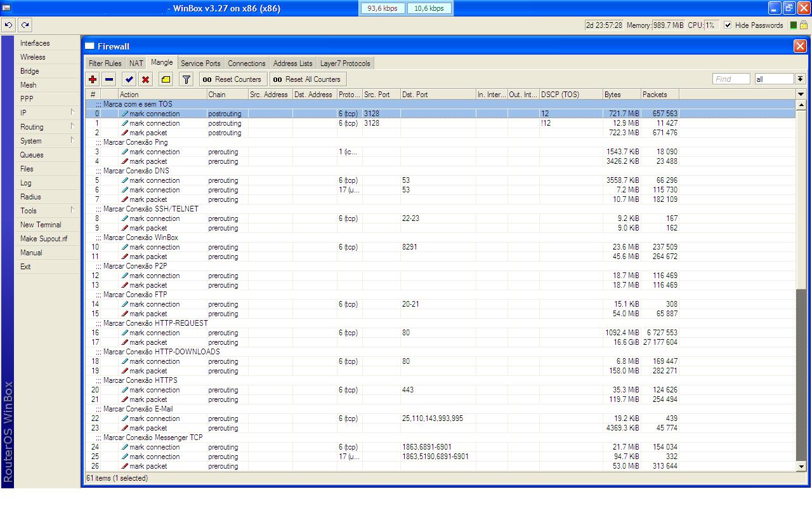Disable the selected rule with the red X
This screenshot has width=812, height=508.
(x=146, y=79)
